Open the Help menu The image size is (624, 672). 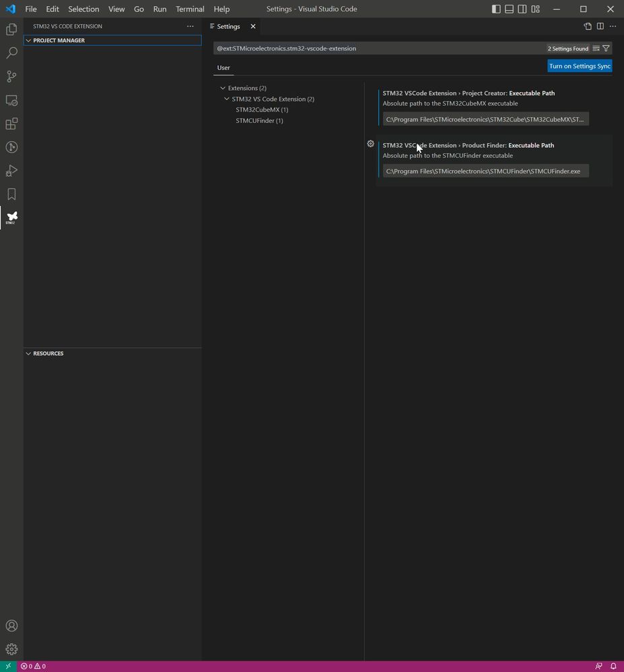tap(221, 9)
